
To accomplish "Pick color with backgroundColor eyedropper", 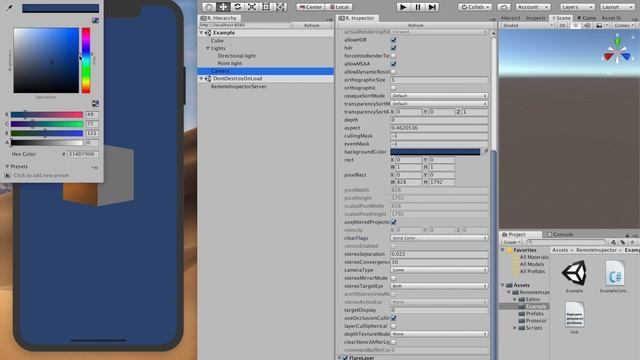I will (485, 152).
